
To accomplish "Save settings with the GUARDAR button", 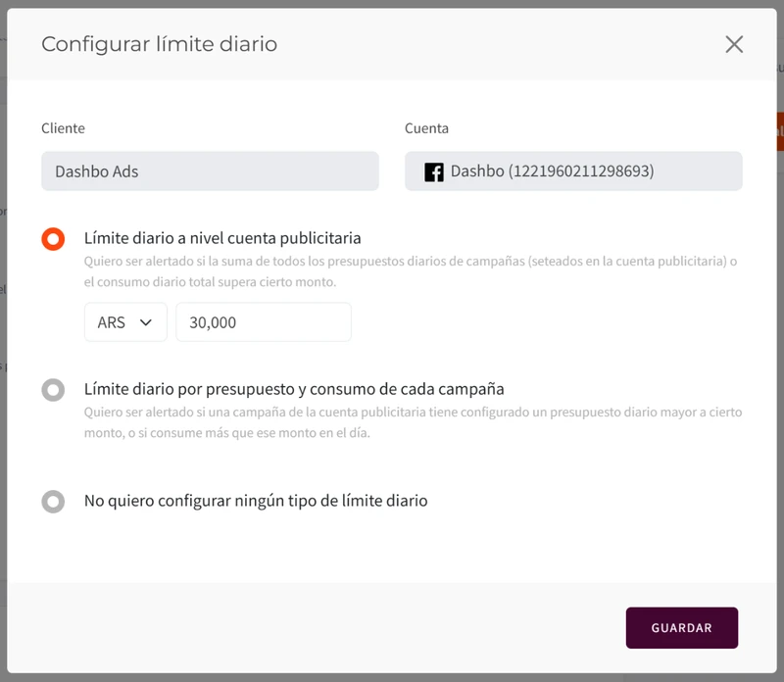I will coord(682,627).
